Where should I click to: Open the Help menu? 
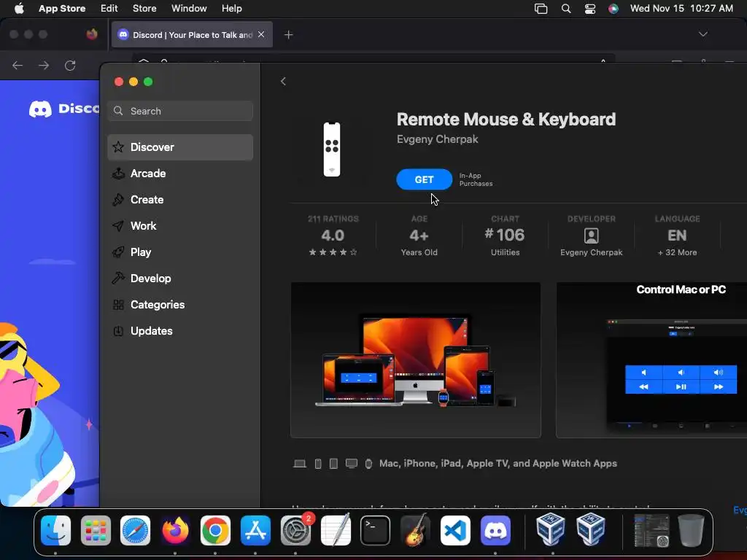coord(231,9)
